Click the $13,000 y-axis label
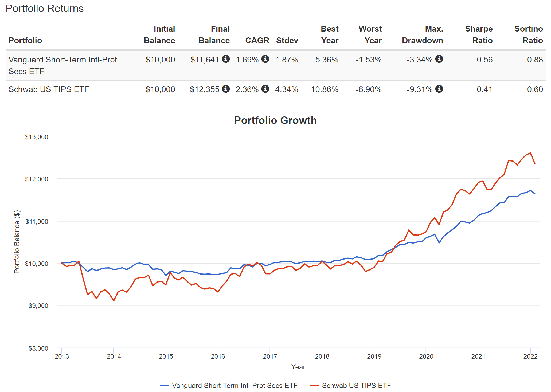 click(x=37, y=137)
